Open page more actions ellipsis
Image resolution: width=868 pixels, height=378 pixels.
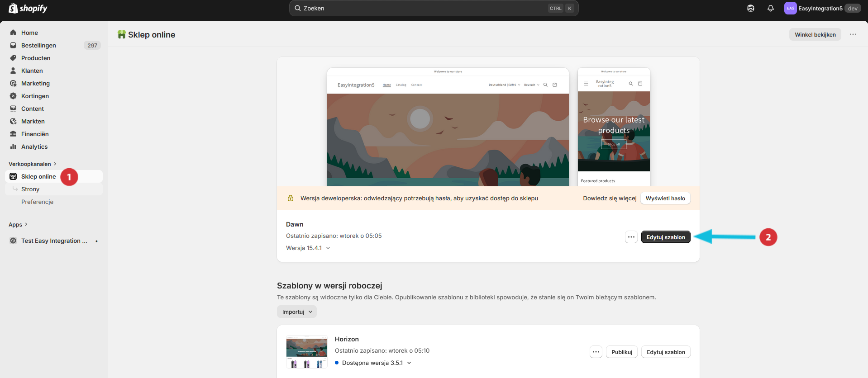pos(853,34)
